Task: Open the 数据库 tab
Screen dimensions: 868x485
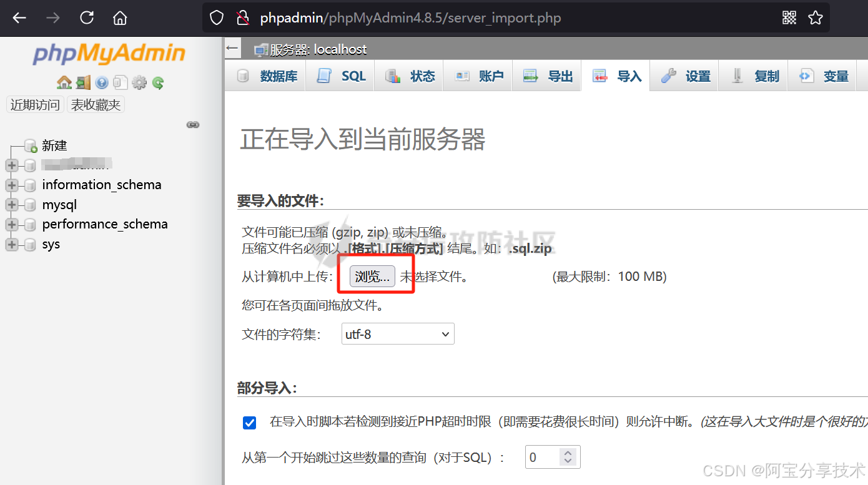Action: [x=267, y=76]
